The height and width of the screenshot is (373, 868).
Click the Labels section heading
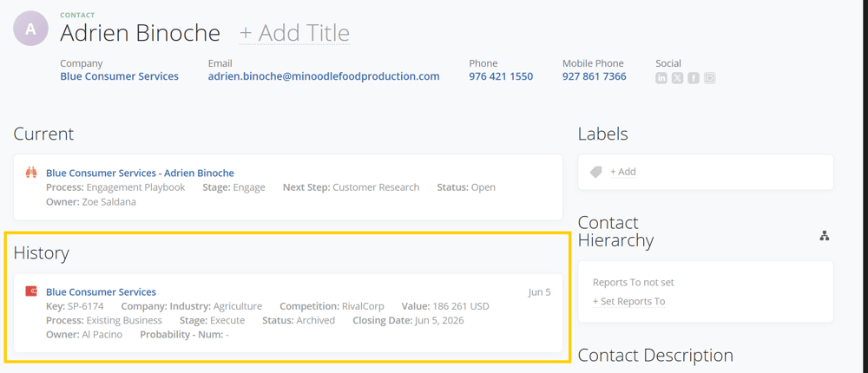tap(603, 134)
